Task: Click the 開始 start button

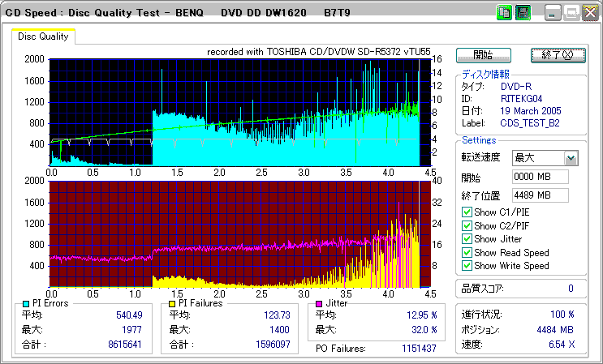Action: 484,55
